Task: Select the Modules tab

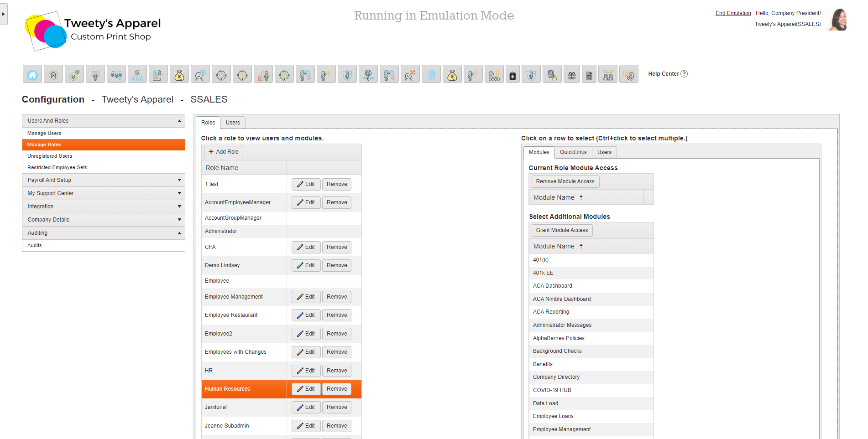Action: pyautogui.click(x=539, y=152)
